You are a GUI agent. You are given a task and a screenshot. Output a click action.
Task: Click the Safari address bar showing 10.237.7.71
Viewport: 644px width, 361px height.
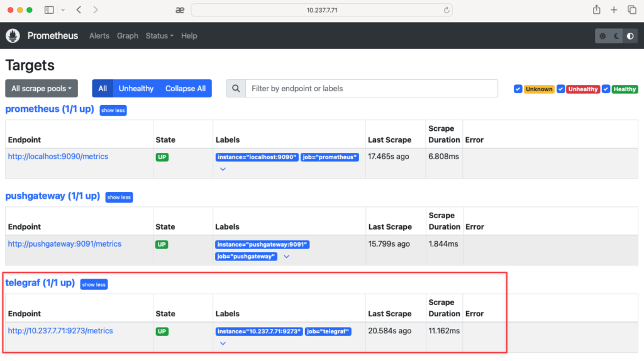tap(322, 10)
